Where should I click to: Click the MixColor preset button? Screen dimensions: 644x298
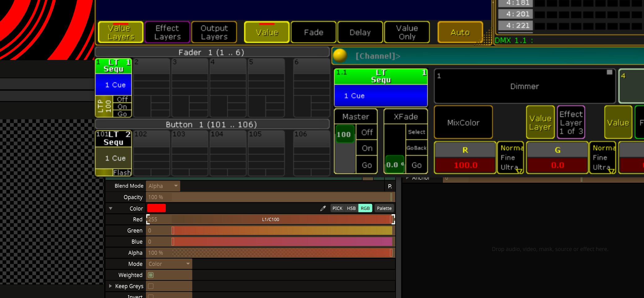coord(463,122)
